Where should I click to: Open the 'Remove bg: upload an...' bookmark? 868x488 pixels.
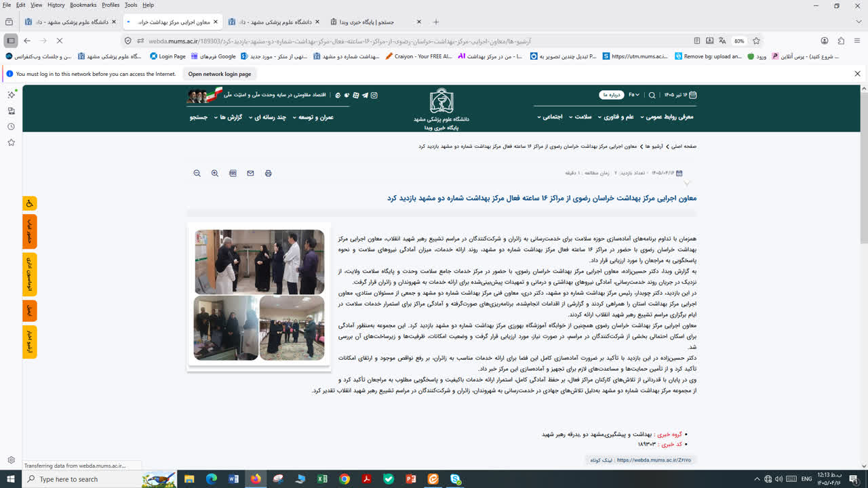click(x=708, y=57)
